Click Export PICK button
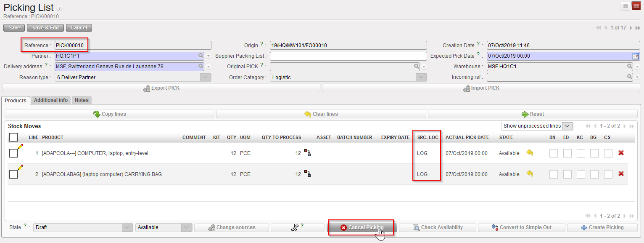Image resolution: width=644 pixels, height=243 pixels. click(161, 88)
